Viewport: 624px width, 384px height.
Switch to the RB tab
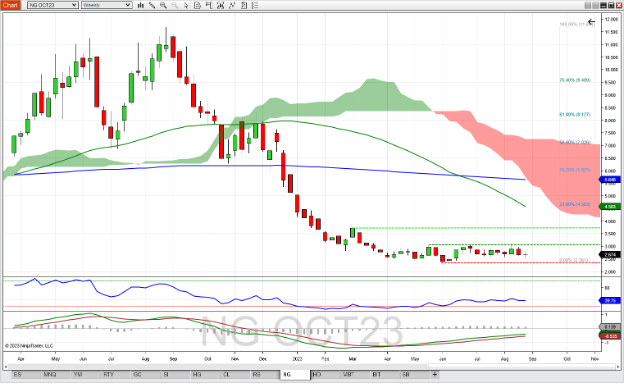point(265,374)
